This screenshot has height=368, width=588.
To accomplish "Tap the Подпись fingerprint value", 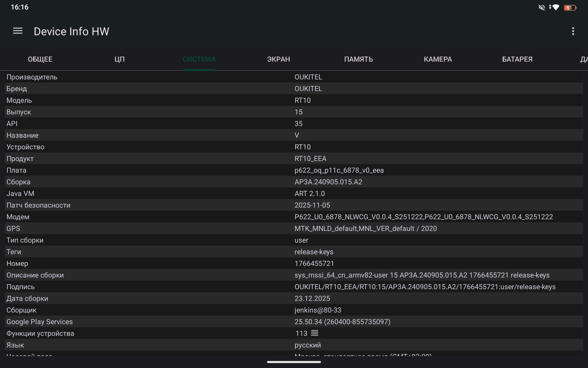I will pos(425,287).
